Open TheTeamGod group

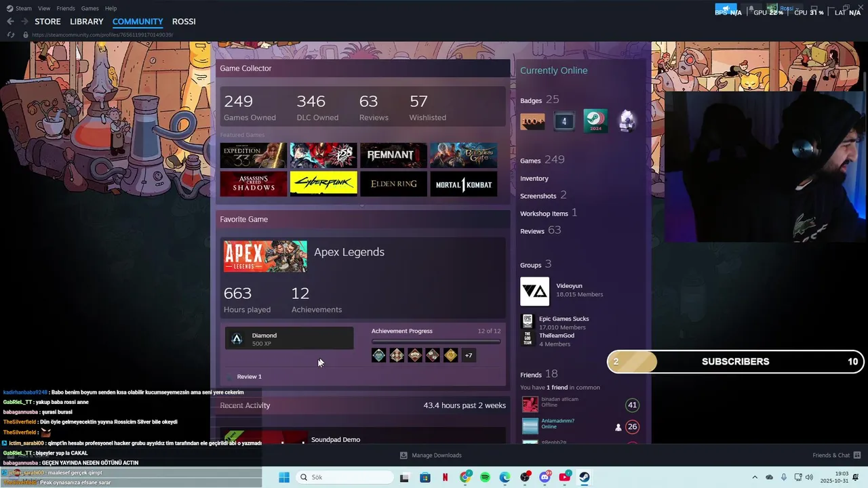pyautogui.click(x=556, y=335)
